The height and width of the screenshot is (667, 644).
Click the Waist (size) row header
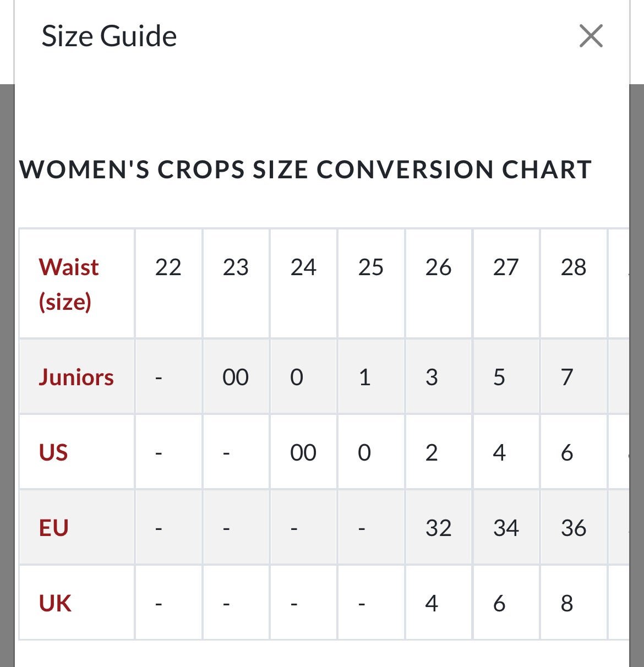(77, 283)
